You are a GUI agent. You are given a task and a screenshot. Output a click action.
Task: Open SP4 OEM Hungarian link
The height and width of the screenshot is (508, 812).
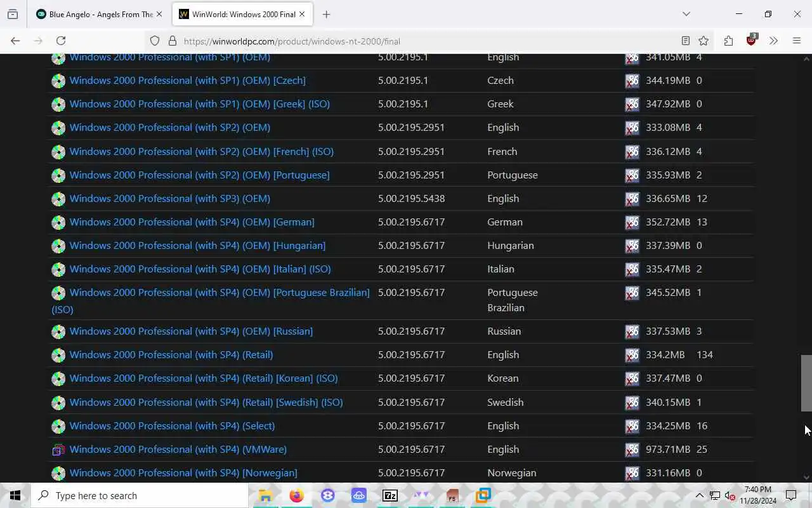click(x=197, y=245)
